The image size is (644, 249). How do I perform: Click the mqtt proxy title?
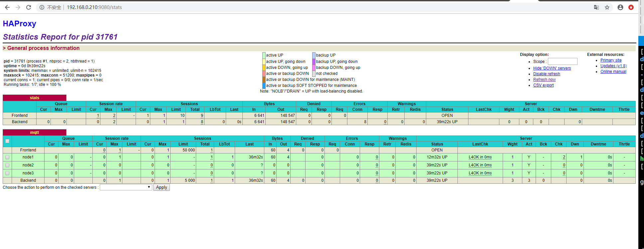[x=35, y=132]
